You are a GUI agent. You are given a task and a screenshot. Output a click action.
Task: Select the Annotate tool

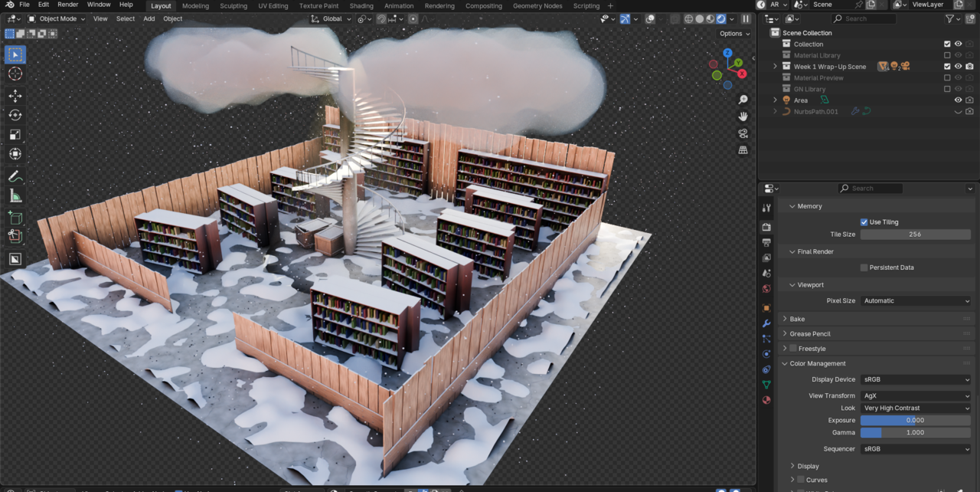pos(15,176)
